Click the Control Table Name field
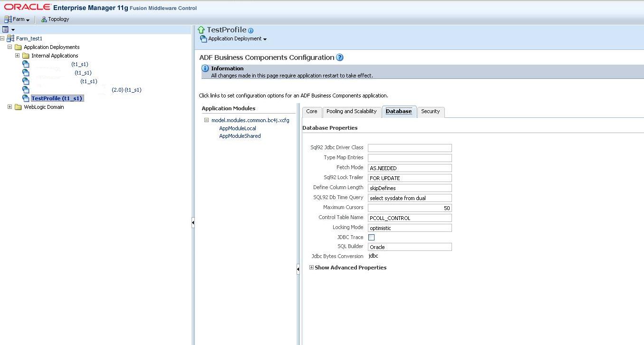Screen dimensions: 644x345 pyautogui.click(x=410, y=218)
